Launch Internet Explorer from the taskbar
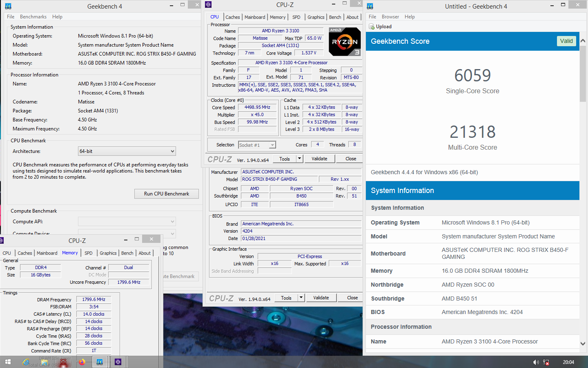Image resolution: width=588 pixels, height=368 pixels. (26, 362)
